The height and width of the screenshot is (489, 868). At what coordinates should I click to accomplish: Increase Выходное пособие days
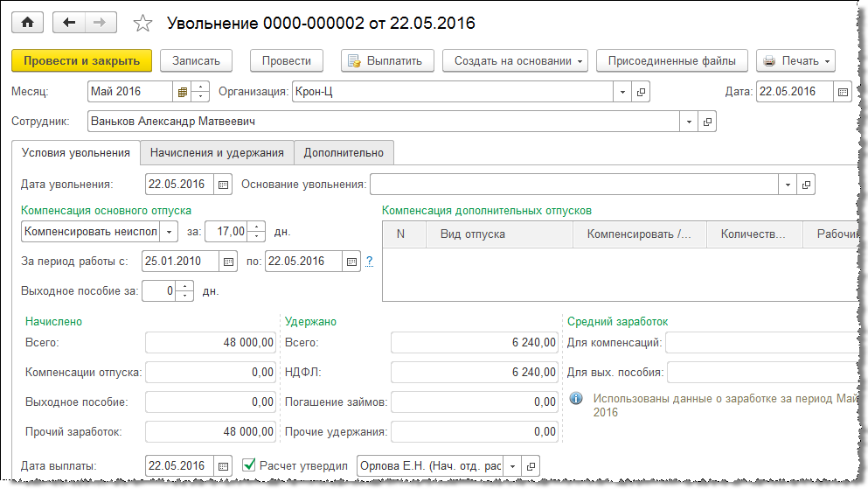coord(184,286)
